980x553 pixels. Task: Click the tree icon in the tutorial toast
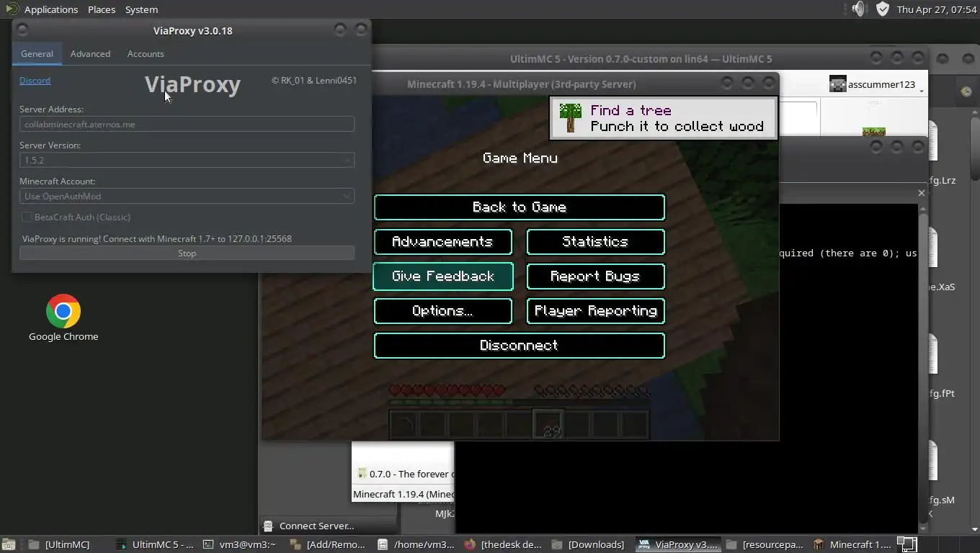571,118
